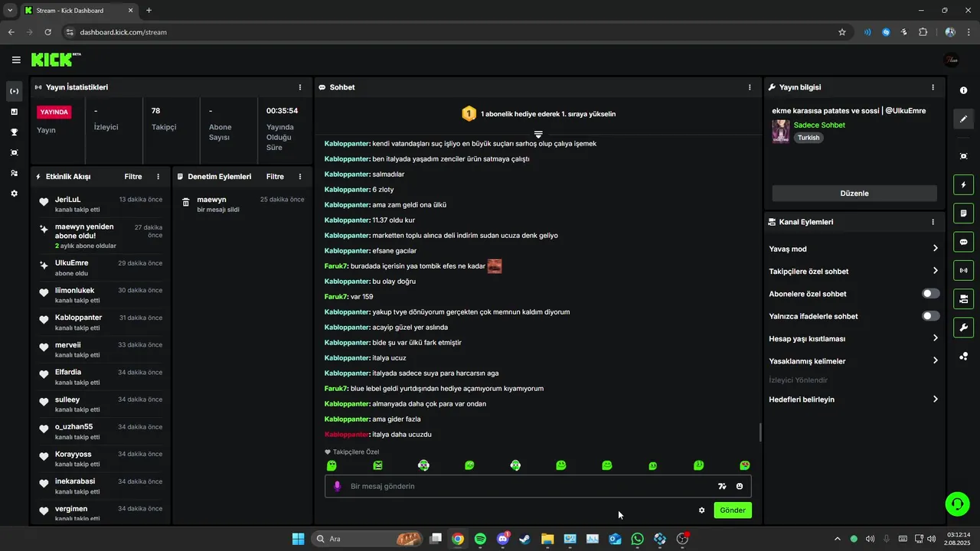Expand Takipçilere özel sohbet options
This screenshot has height=551, width=980.
point(853,271)
